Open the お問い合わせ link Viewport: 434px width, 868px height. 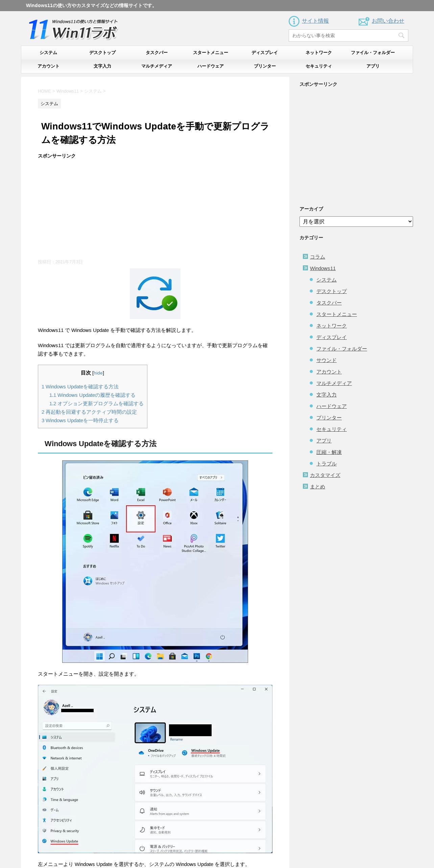pyautogui.click(x=388, y=21)
